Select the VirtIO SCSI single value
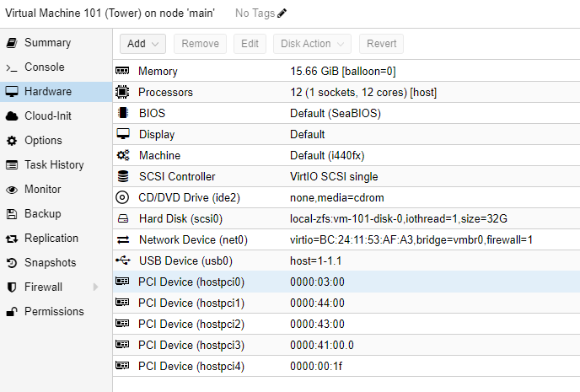Image resolution: width=580 pixels, height=392 pixels. [334, 176]
